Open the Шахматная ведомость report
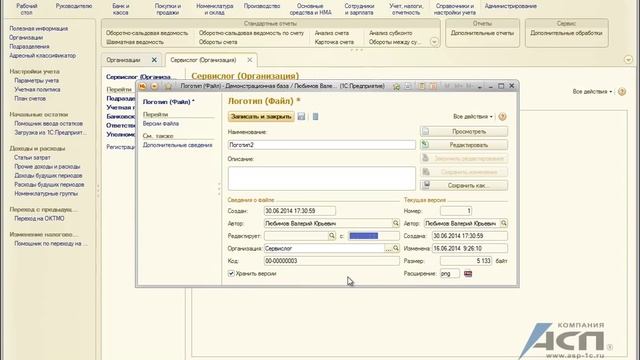The height and width of the screenshot is (360, 640). pyautogui.click(x=135, y=42)
